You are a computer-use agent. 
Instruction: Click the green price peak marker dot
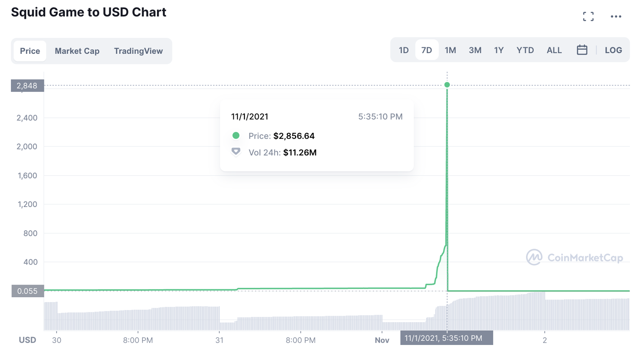(447, 85)
